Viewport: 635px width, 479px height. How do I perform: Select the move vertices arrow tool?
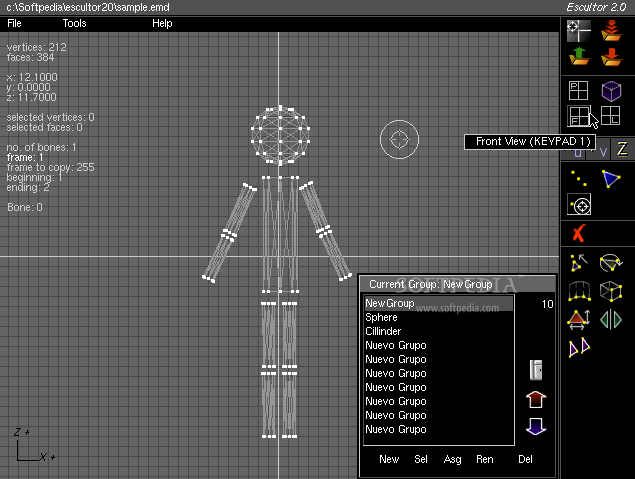point(578,263)
